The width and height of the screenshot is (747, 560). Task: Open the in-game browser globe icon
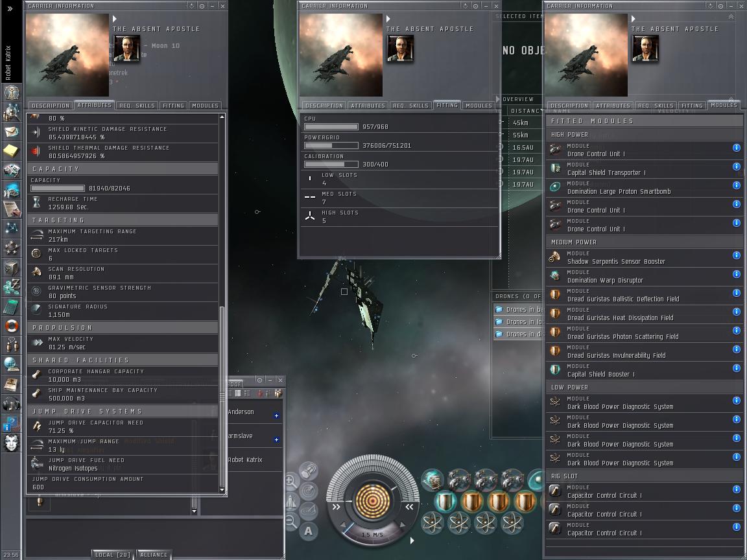point(11,365)
